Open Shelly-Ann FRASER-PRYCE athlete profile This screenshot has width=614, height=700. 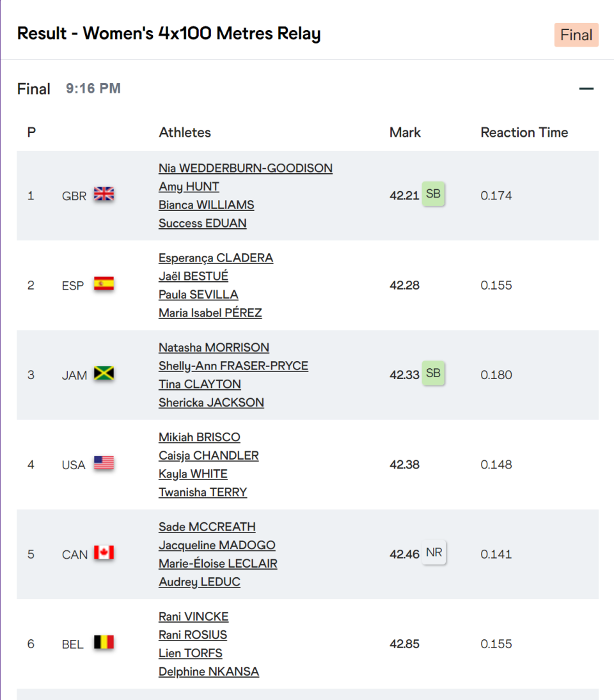click(x=233, y=366)
